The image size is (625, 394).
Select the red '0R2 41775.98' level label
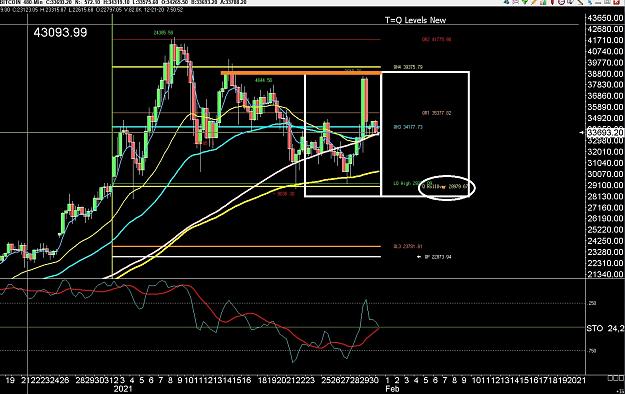(436, 39)
